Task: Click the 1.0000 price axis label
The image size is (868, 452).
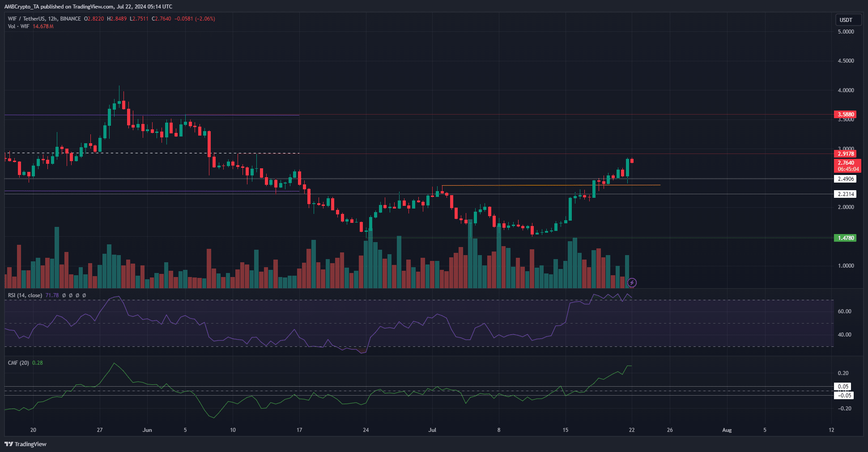Action: click(x=846, y=266)
